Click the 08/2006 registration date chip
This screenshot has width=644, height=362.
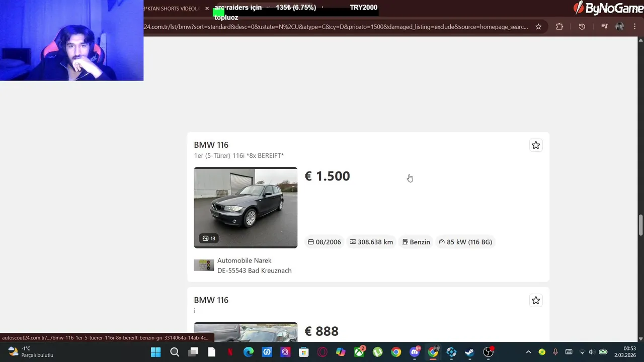pos(325,242)
